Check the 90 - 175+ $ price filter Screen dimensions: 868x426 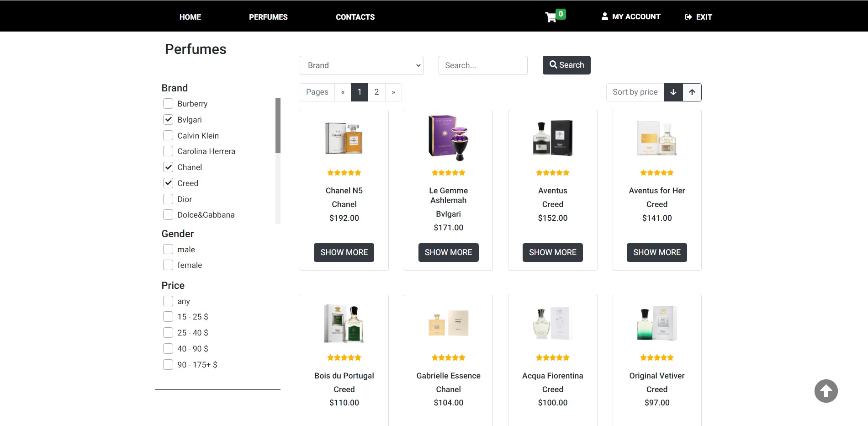point(168,365)
